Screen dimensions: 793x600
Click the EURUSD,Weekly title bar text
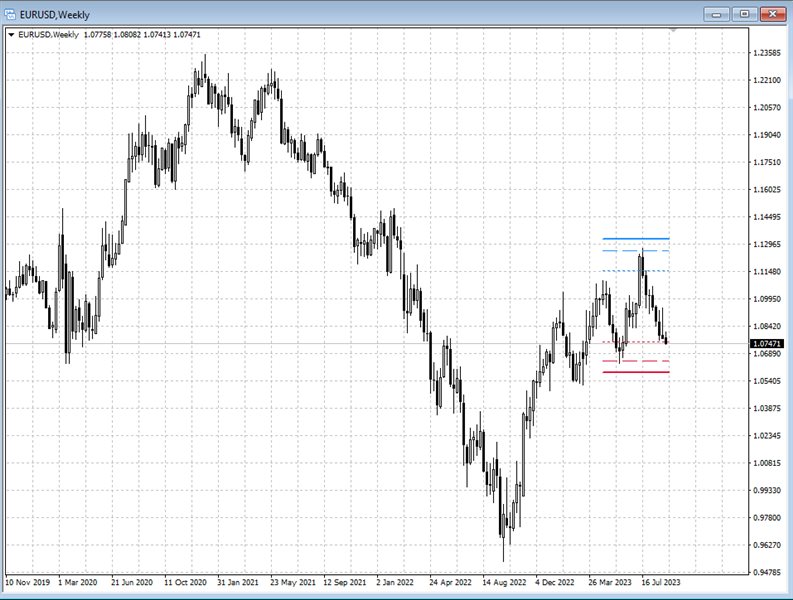(55, 15)
